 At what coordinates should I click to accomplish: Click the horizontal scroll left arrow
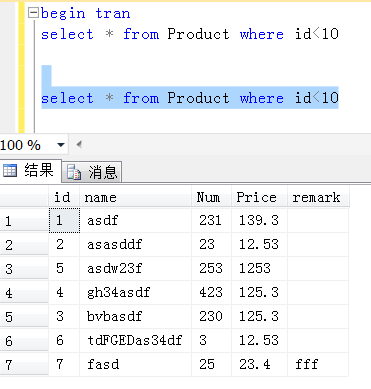pyautogui.click(x=79, y=144)
